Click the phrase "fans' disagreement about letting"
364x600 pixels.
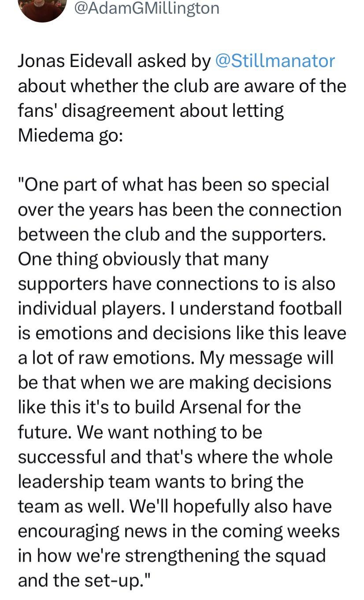pos(151,110)
